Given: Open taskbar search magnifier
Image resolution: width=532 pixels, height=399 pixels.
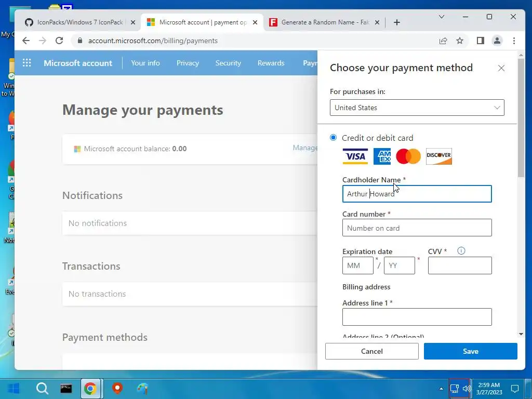Looking at the screenshot, I should point(43,388).
